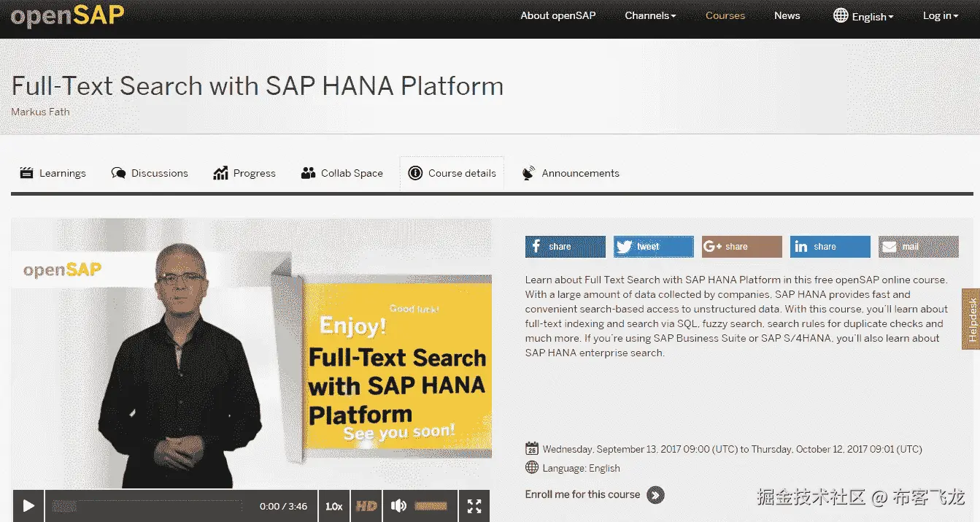Open the Progress tab

tap(244, 173)
